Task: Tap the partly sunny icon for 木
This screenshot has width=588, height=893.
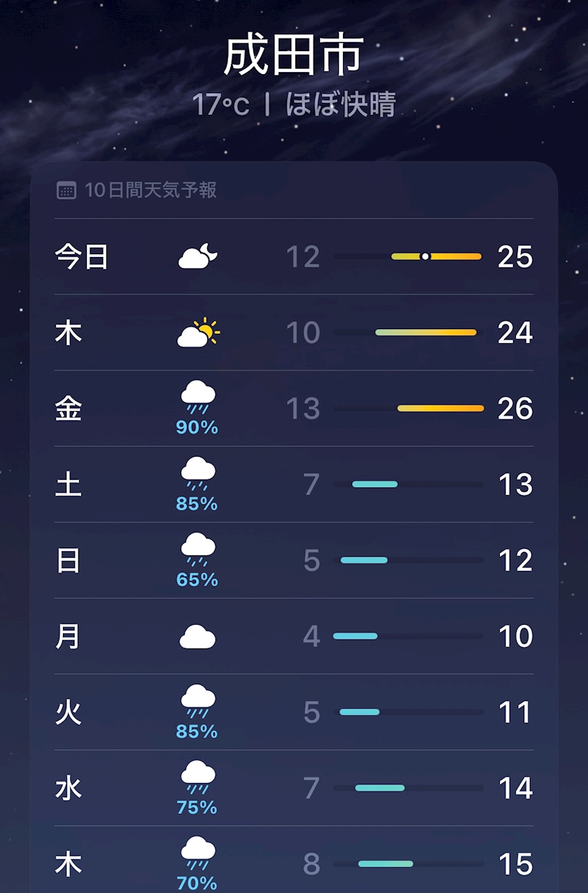Action: point(198,333)
